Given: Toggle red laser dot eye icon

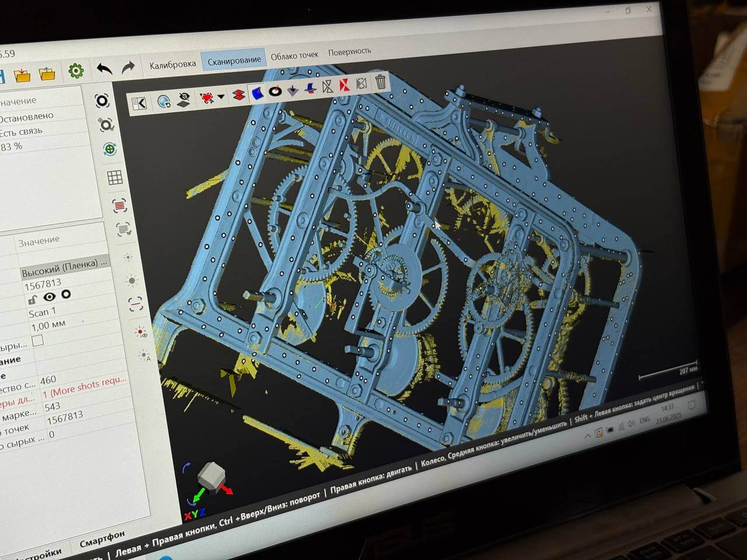Looking at the screenshot, I should pos(140,332).
